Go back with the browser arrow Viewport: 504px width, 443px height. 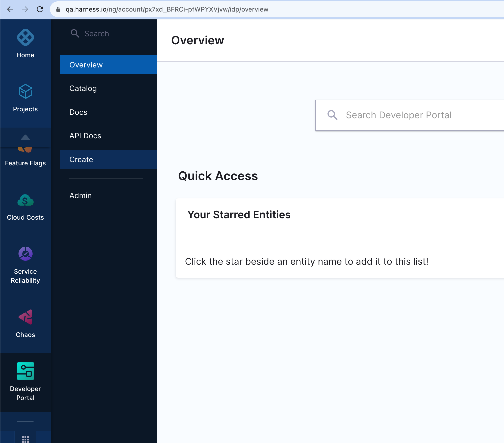point(10,9)
